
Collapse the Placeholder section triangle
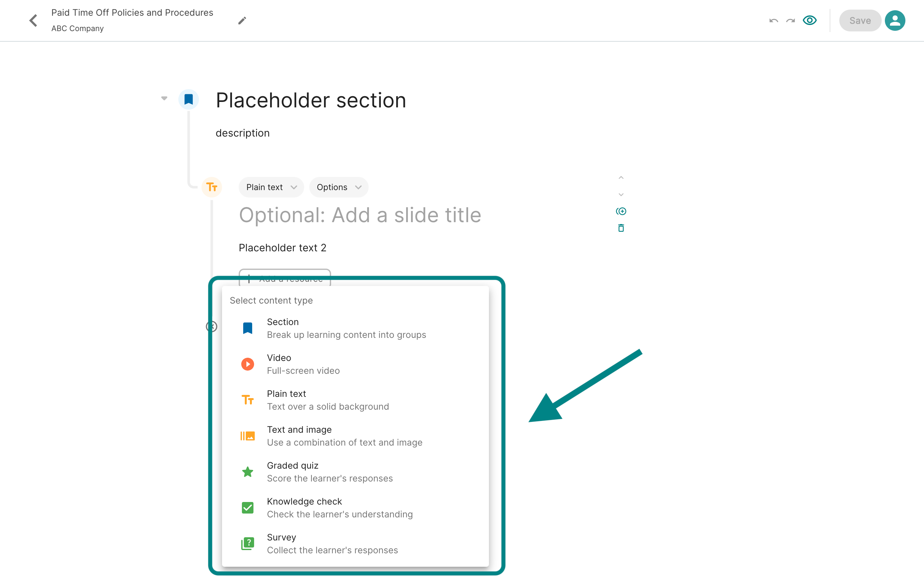(164, 98)
